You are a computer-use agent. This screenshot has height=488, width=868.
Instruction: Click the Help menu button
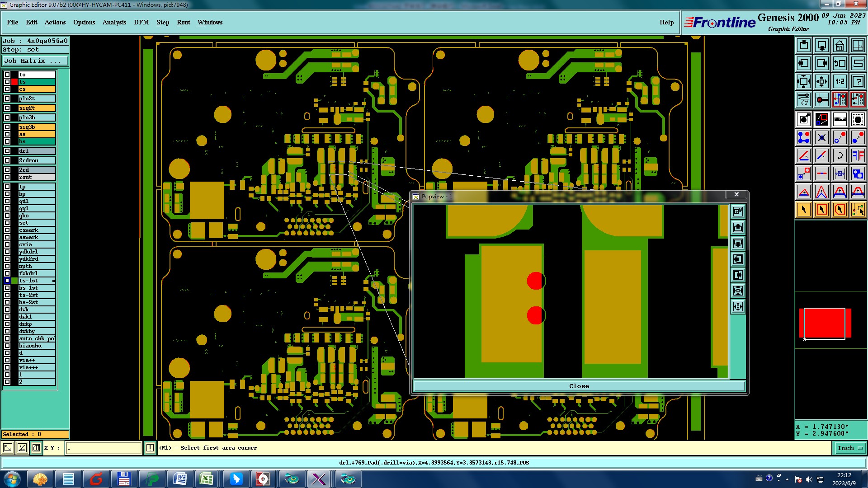(666, 22)
